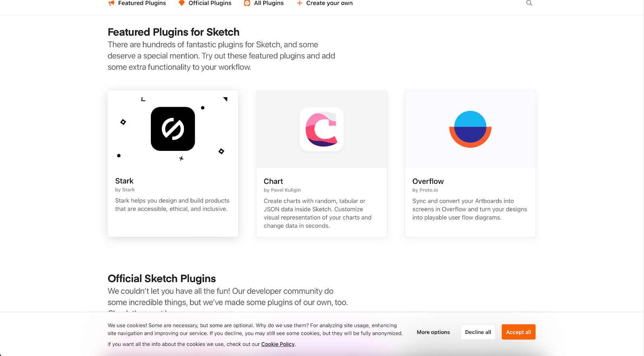Click the All Plugins grid icon

(x=247, y=3)
